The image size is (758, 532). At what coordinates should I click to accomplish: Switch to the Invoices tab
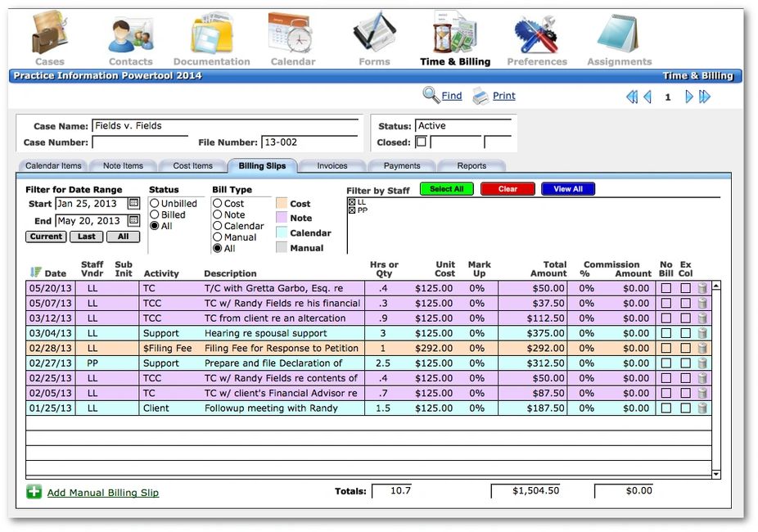(331, 165)
